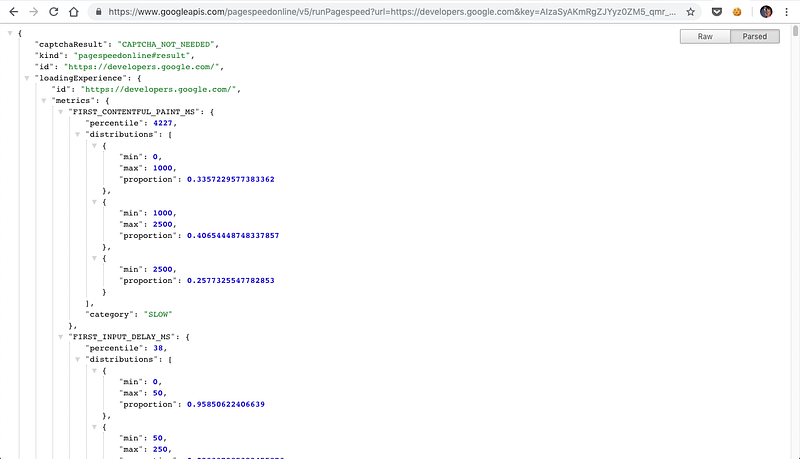
Task: Switch to Parsed JSON view
Action: (x=755, y=36)
